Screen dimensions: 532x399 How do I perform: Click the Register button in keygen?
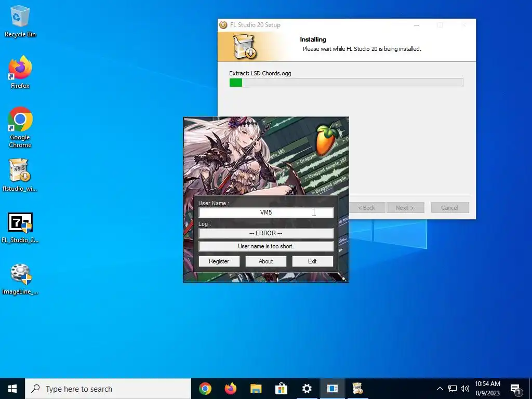coord(219,261)
